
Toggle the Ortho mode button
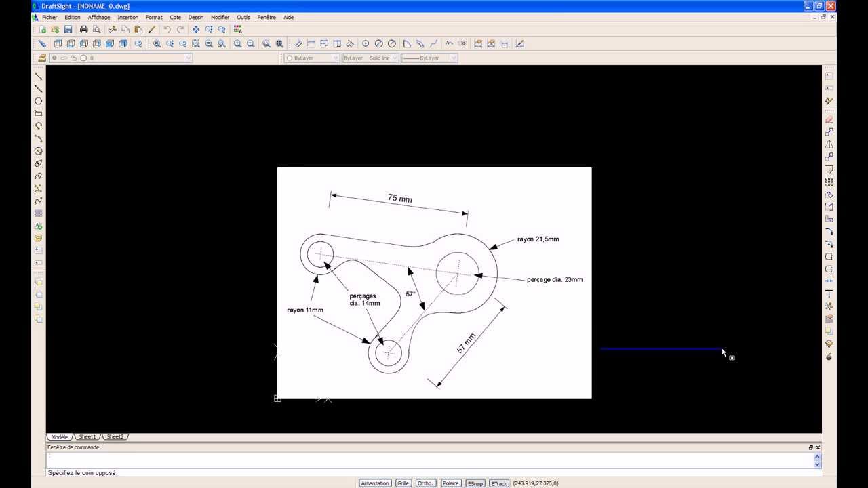[x=425, y=483]
